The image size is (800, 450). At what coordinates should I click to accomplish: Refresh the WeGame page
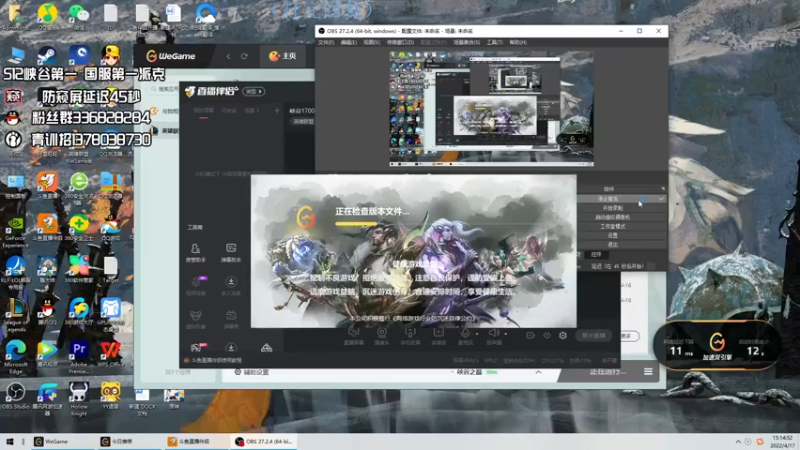pos(244,56)
